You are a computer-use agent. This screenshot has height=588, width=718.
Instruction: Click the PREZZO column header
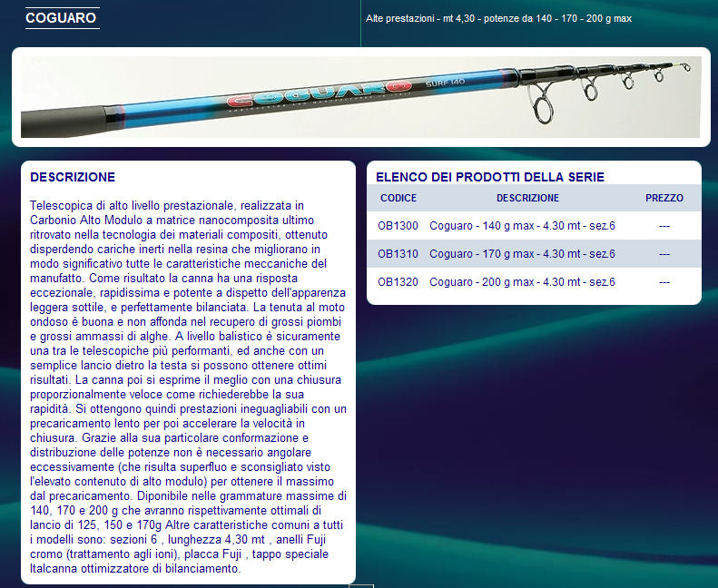point(664,198)
